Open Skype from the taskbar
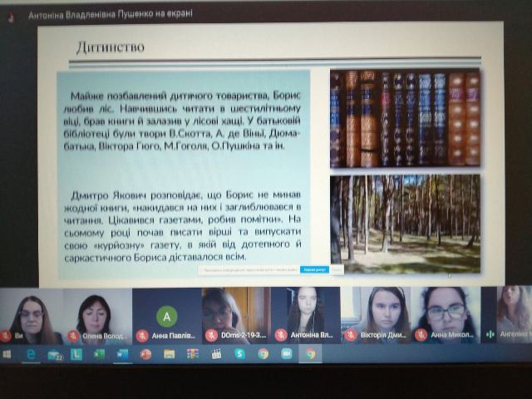 click(239, 354)
